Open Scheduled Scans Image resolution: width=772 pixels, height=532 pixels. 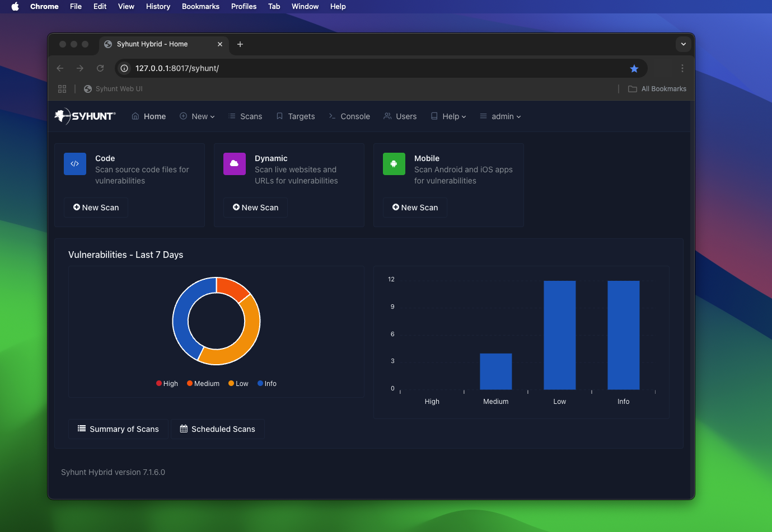(218, 429)
